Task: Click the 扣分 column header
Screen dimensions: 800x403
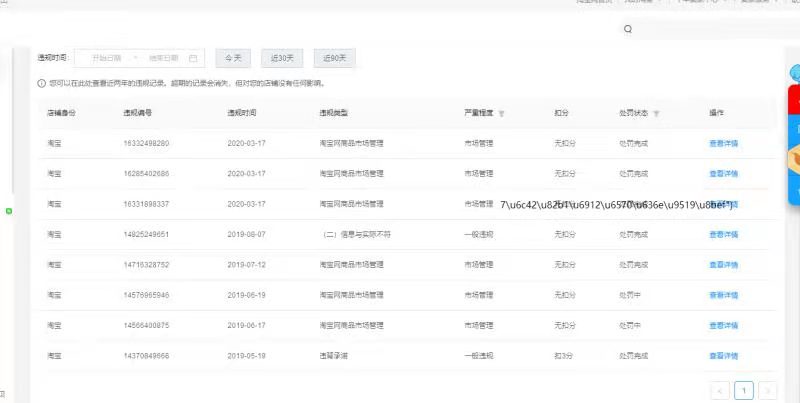Action: tap(561, 113)
